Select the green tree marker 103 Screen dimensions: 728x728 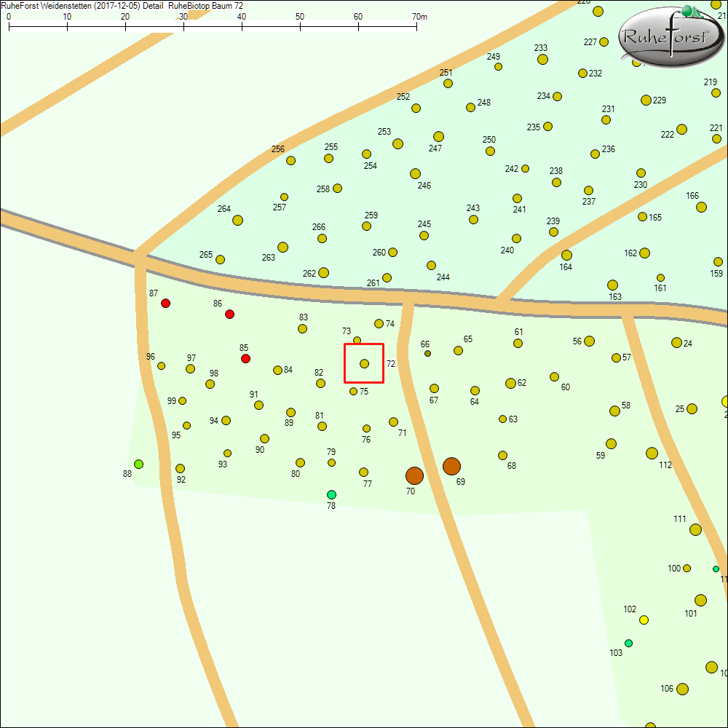(628, 643)
